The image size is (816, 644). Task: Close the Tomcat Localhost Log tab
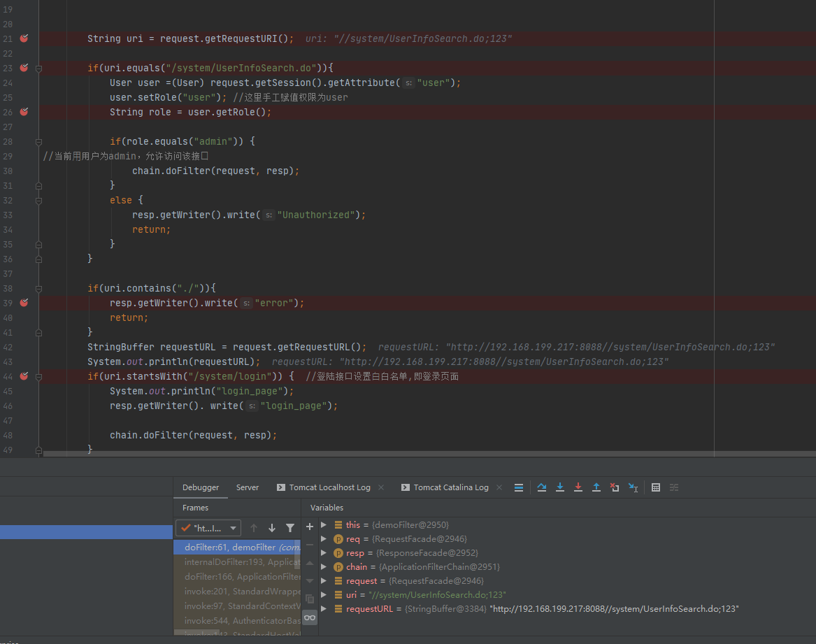coord(380,487)
